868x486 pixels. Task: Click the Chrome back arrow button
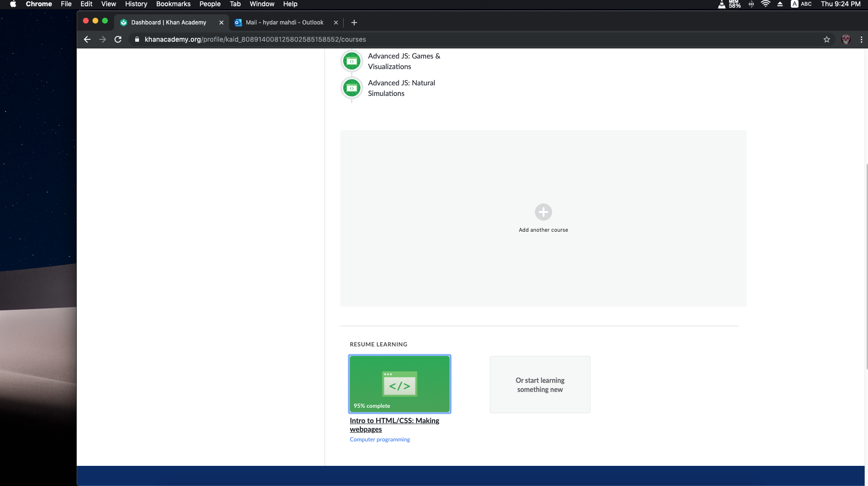[x=87, y=39]
